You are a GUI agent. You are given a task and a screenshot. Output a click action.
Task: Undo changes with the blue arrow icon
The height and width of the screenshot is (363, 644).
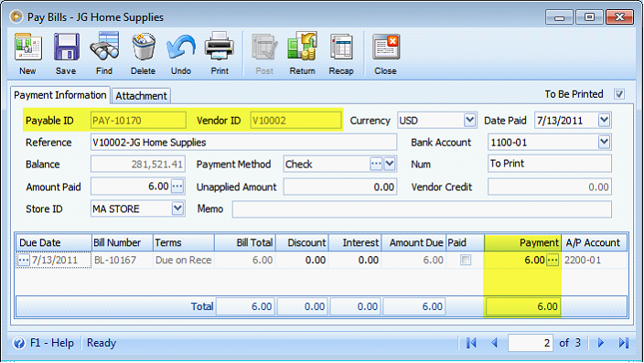pos(181,48)
